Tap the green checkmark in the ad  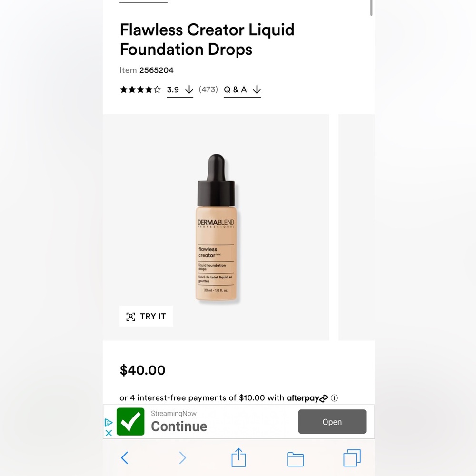click(x=129, y=421)
